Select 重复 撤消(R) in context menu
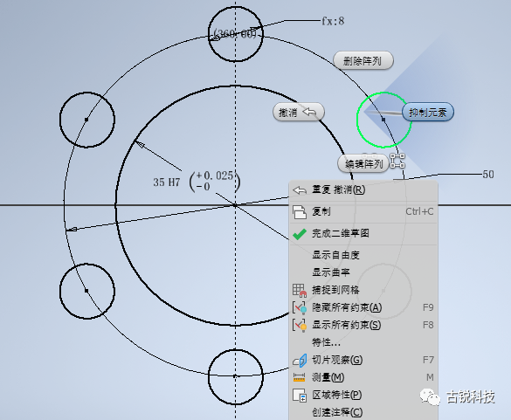 point(363,189)
